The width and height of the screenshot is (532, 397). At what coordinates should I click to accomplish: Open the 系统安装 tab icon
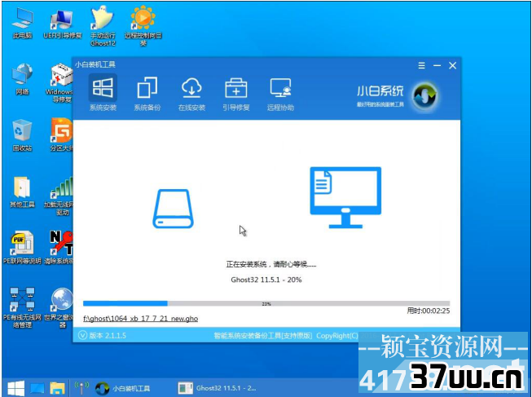103,88
